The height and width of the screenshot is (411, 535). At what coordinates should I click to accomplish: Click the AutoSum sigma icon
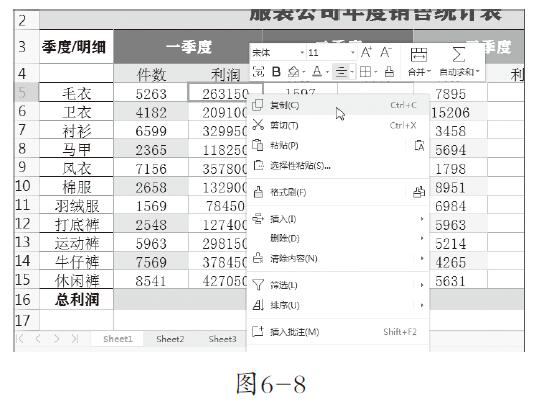[458, 54]
